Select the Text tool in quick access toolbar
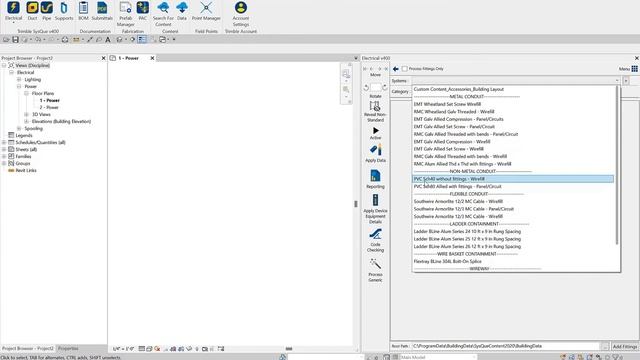640x360 pixels. [108, 40]
